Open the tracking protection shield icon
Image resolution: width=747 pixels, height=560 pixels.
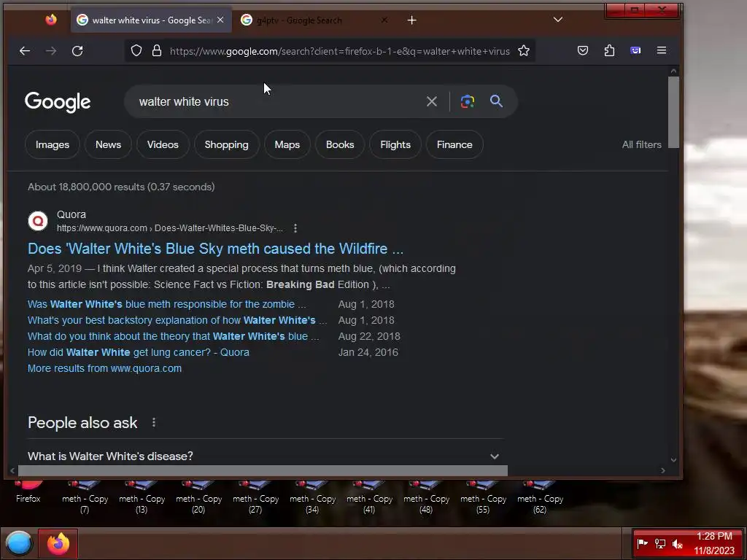coord(136,50)
